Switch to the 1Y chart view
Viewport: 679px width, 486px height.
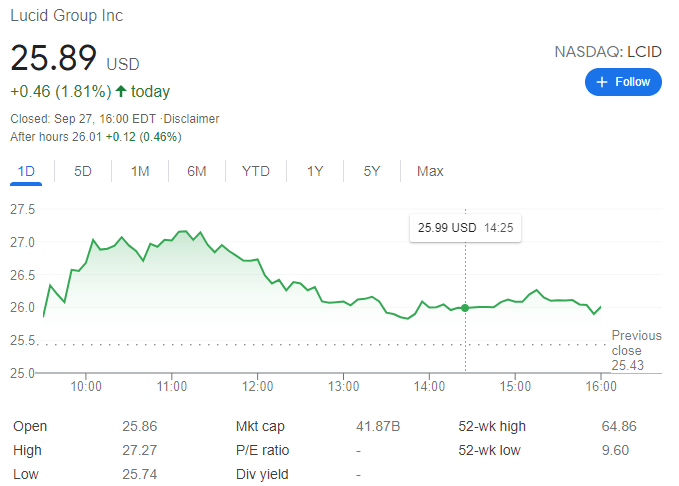pyautogui.click(x=315, y=171)
